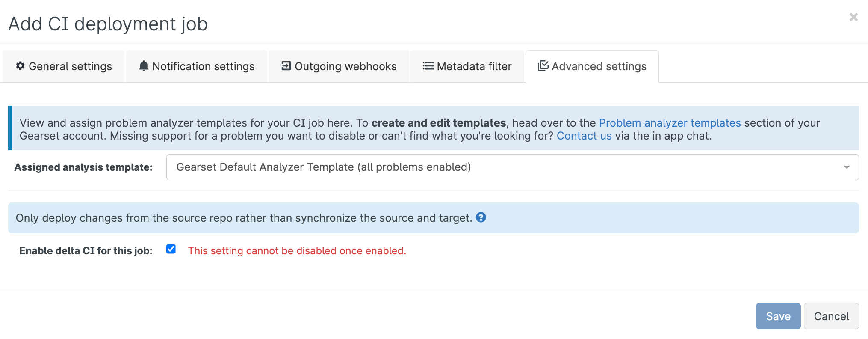The height and width of the screenshot is (339, 868).
Task: Click the bell icon on Notification settings
Action: (144, 66)
